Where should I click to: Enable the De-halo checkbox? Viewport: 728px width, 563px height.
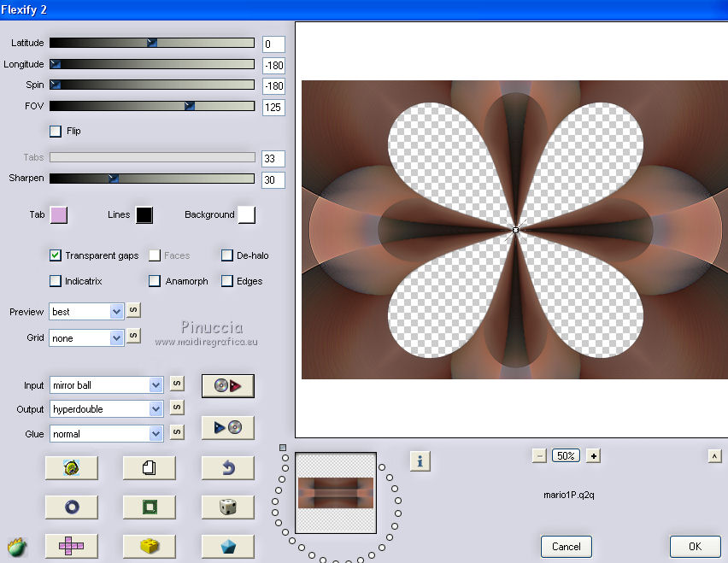click(227, 255)
